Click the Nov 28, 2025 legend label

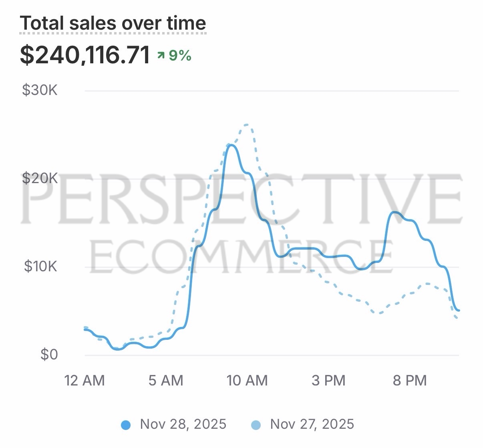[x=183, y=424]
